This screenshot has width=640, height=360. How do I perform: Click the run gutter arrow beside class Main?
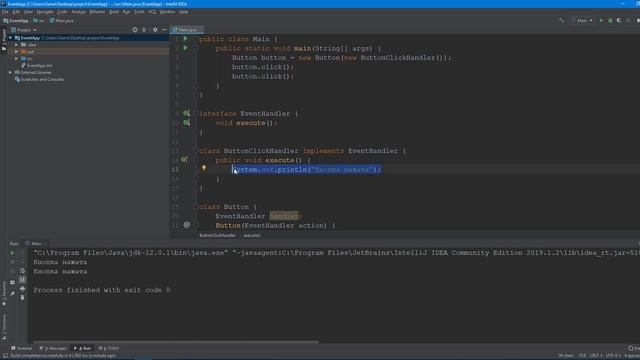[186, 38]
